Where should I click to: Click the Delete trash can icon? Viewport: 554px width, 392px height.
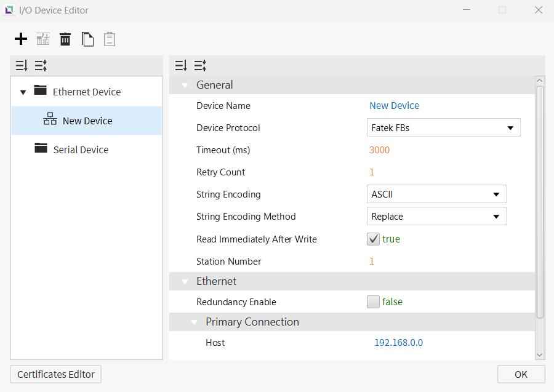[x=65, y=39]
